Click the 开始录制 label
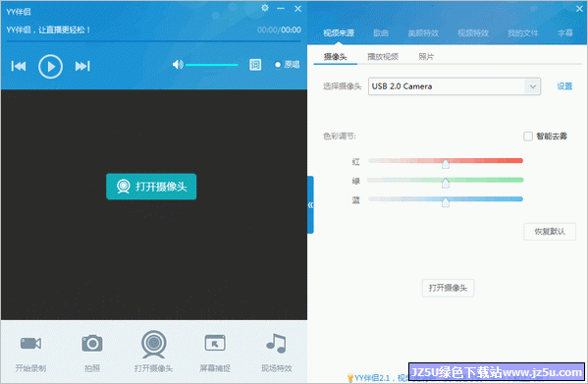 [x=30, y=368]
